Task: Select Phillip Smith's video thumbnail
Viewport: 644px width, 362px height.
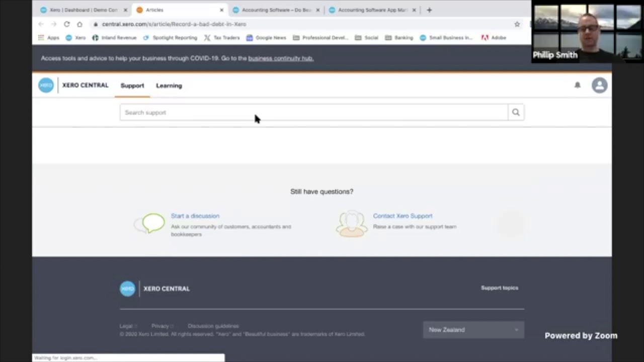Action: click(x=587, y=32)
